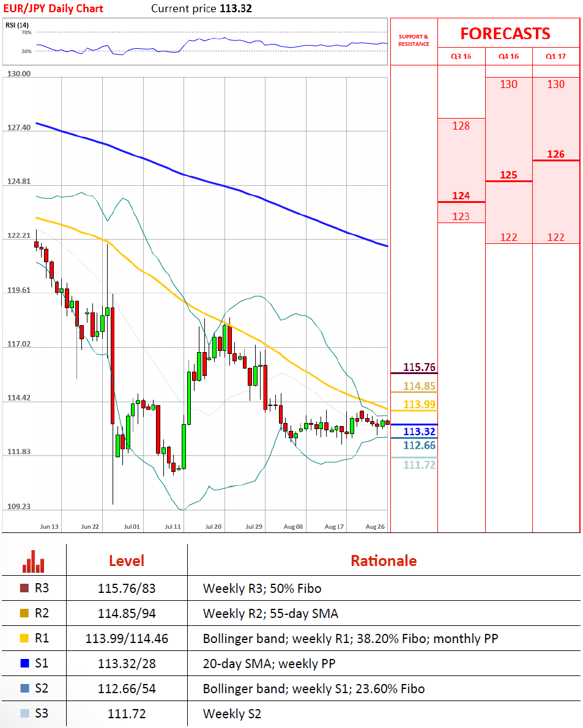
Task: Click the 113.32/28 level cell
Action: 127,664
